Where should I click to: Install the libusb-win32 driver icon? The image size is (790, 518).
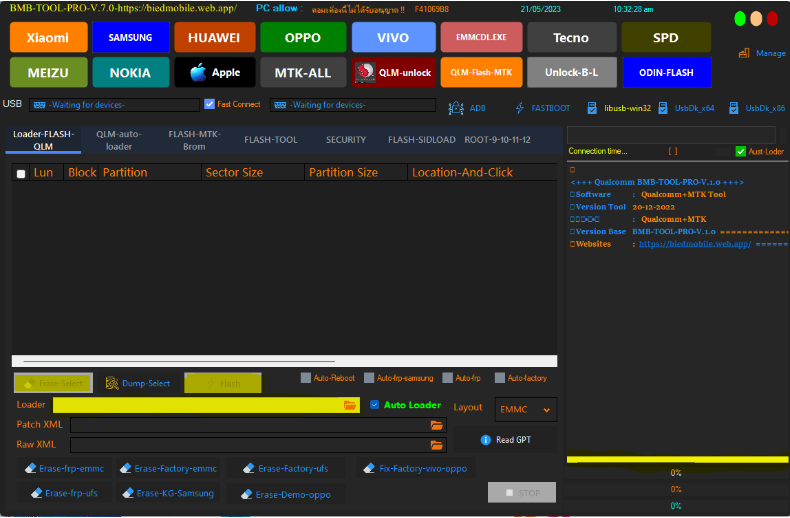click(592, 108)
